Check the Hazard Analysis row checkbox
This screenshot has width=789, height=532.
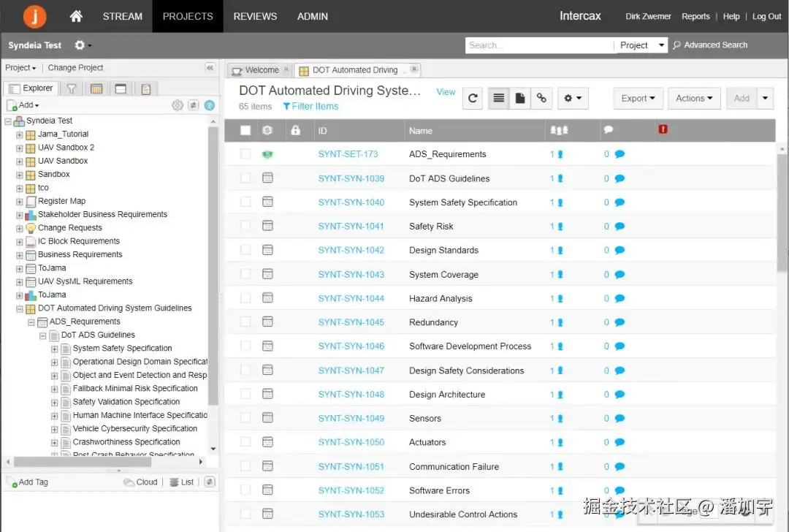(245, 298)
